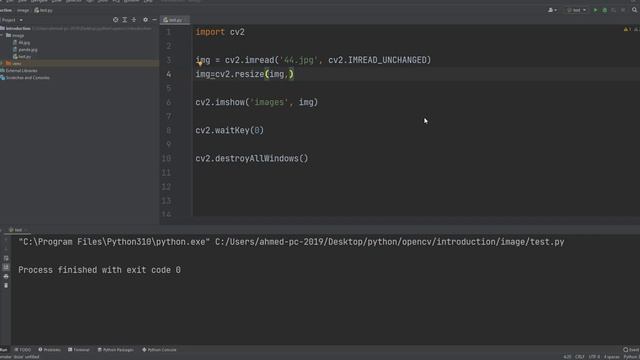Click the cv2.imshow('images', img) line
This screenshot has width=640, height=360.
click(256, 102)
